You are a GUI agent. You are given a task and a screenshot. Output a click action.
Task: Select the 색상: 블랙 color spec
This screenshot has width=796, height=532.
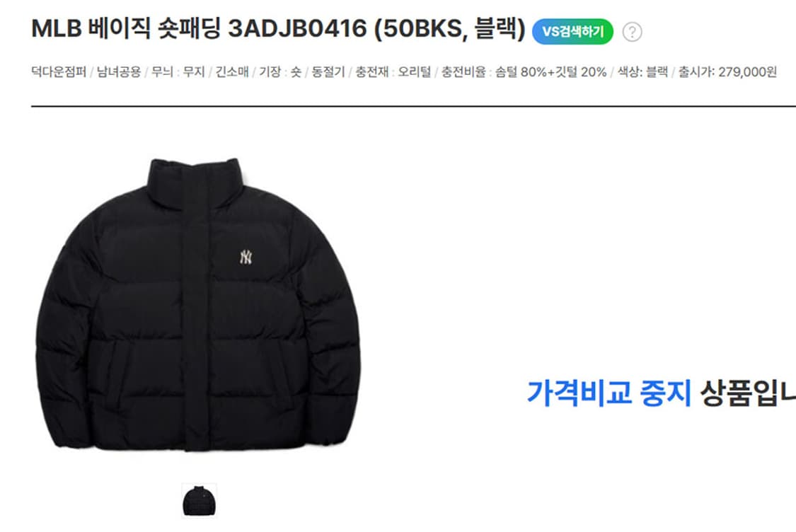[642, 72]
